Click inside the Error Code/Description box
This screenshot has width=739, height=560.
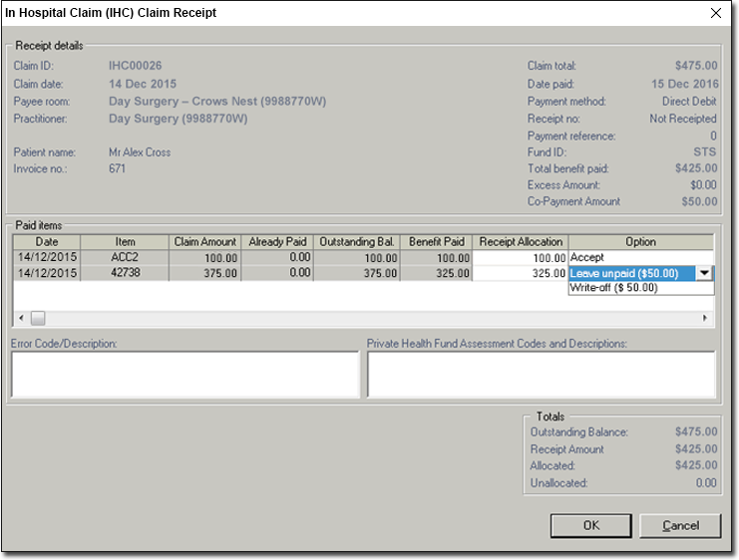185,375
